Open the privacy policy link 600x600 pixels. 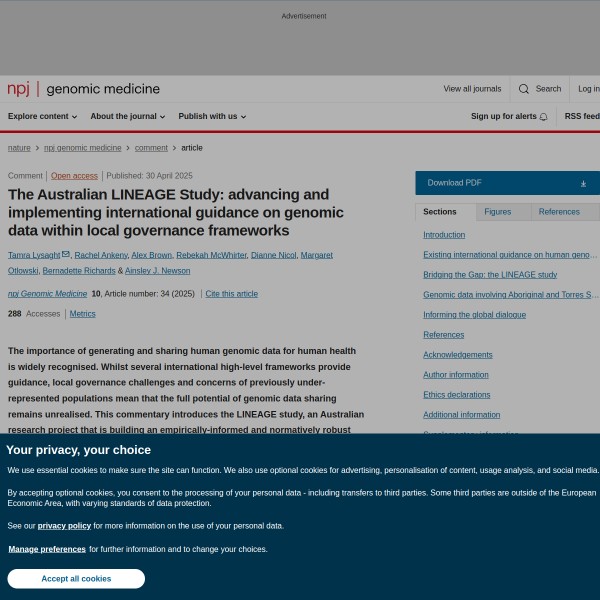(x=64, y=525)
